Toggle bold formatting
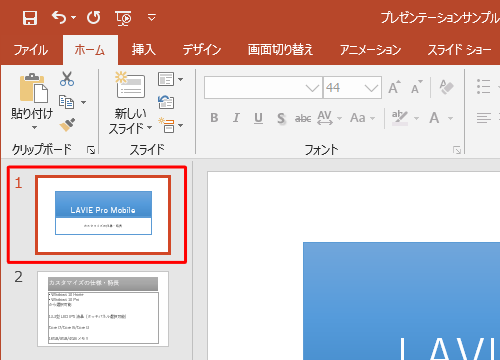500x360 pixels. tap(214, 118)
